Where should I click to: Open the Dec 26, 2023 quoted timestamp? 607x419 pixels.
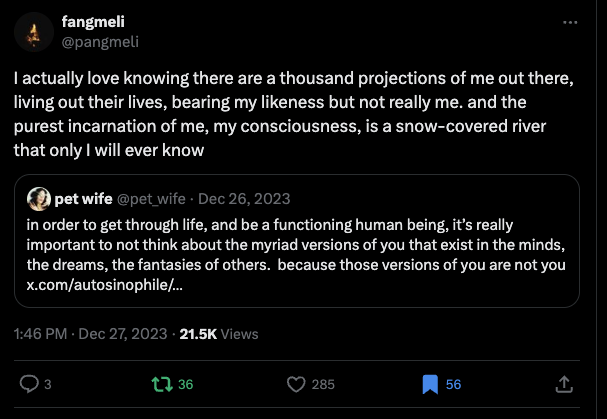(244, 199)
